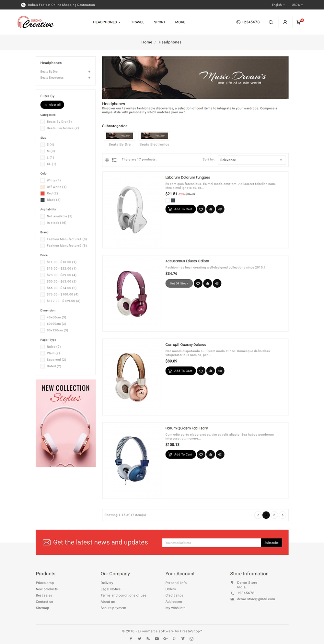This screenshot has height=644, width=324.
Task: Open the search icon in header
Action: (271, 22)
